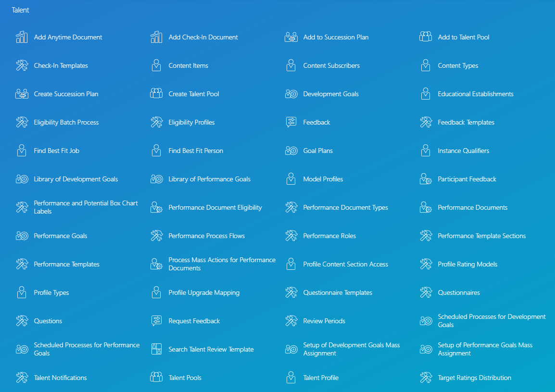Click the Eligibility Profiles tools icon

click(156, 122)
